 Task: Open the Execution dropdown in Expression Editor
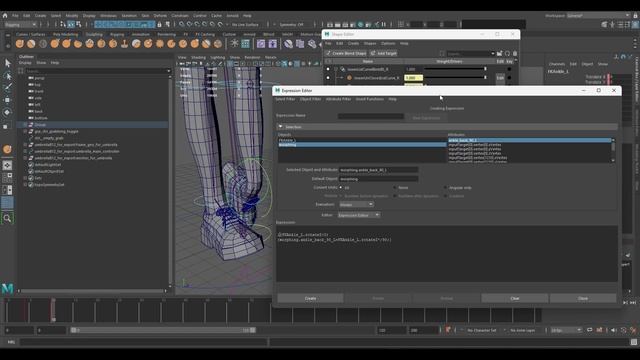pyautogui.click(x=356, y=204)
